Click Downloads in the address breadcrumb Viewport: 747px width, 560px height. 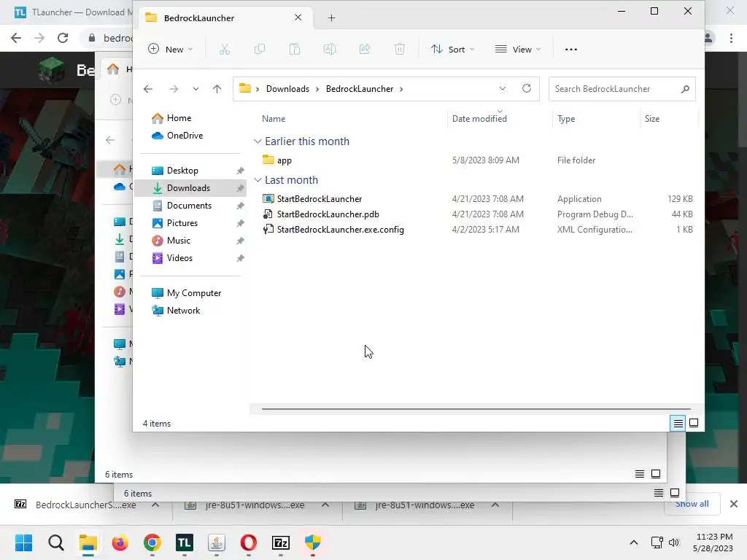click(287, 89)
